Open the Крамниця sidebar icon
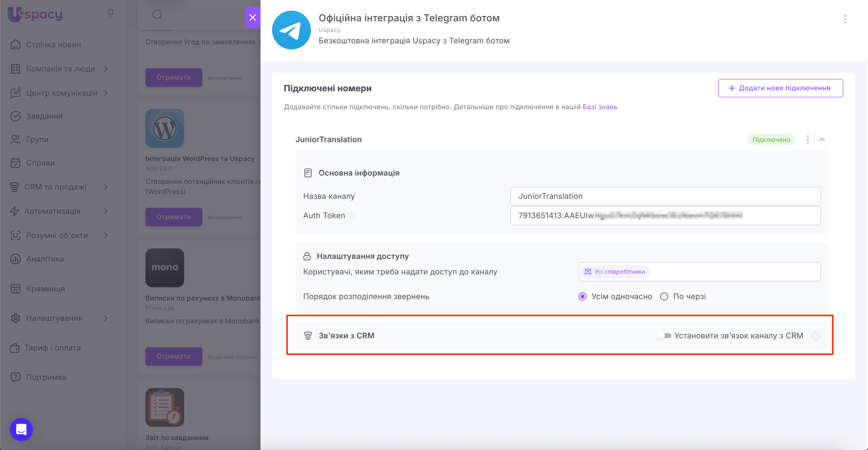This screenshot has width=868, height=450. click(16, 288)
